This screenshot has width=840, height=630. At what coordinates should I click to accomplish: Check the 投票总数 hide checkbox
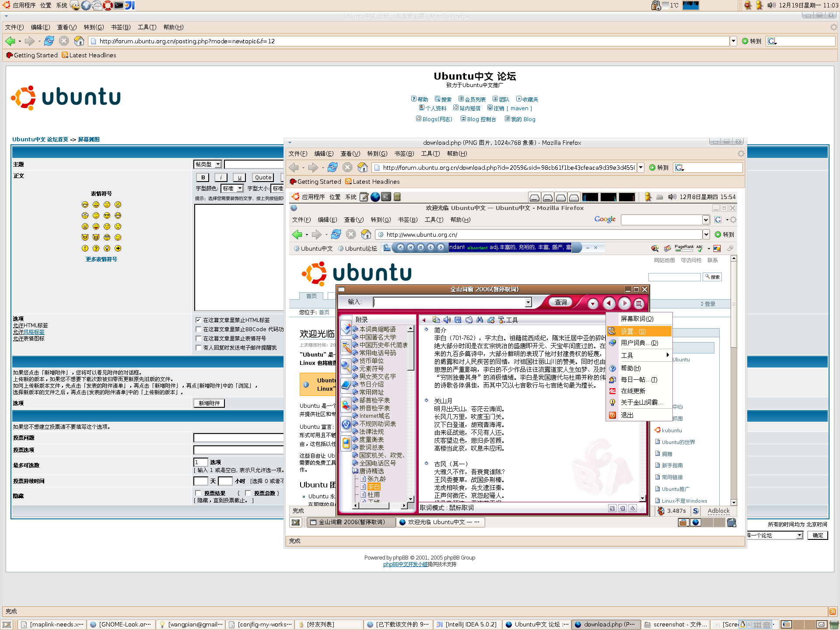248,493
